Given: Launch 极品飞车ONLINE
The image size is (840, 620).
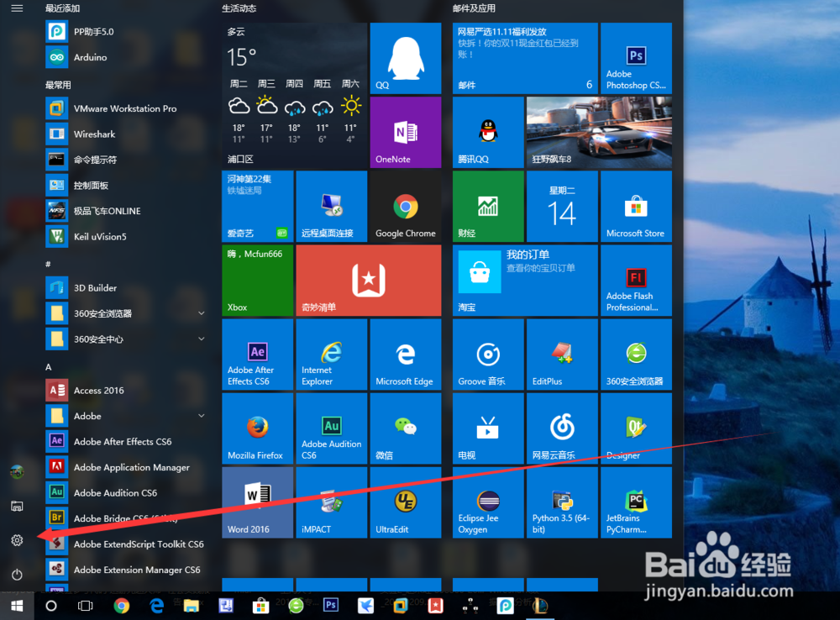Looking at the screenshot, I should point(127,211).
